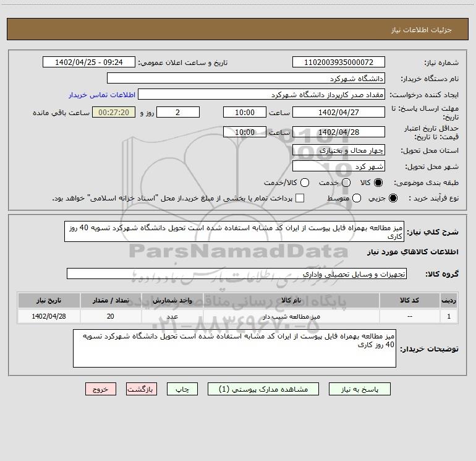This screenshot has width=476, height=461.
Task: Click the توضیحات خریدار text area
Action: 235,348
